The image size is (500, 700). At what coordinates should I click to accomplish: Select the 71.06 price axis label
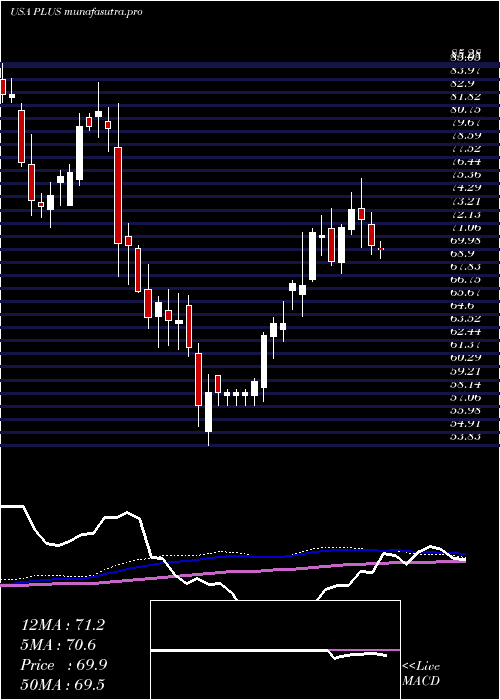tap(466, 227)
